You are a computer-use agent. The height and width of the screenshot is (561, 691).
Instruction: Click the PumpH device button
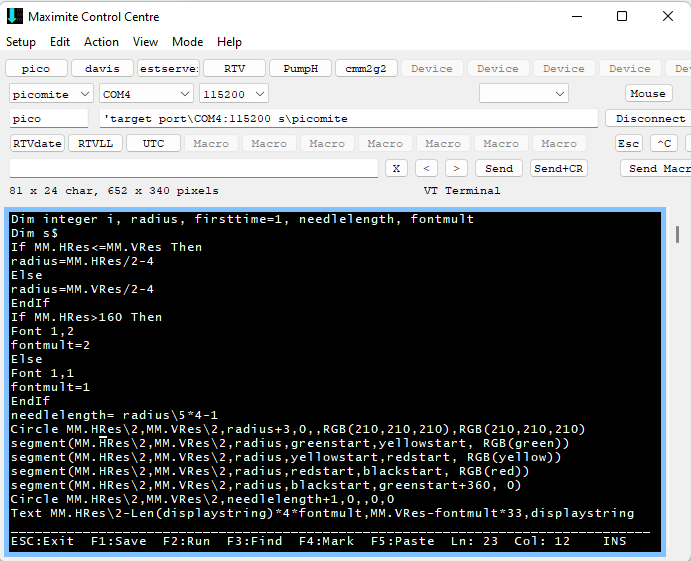click(x=300, y=68)
